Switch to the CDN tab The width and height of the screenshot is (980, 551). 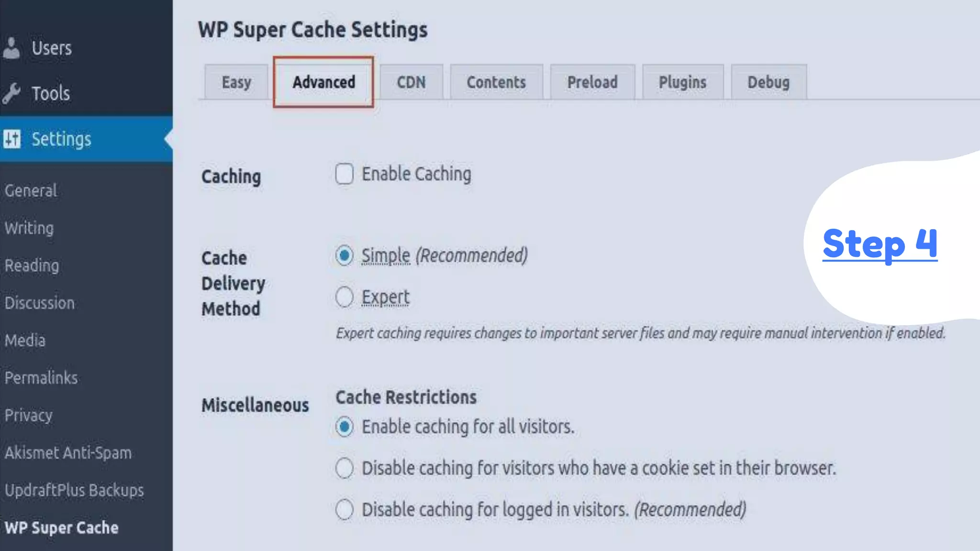pos(411,82)
